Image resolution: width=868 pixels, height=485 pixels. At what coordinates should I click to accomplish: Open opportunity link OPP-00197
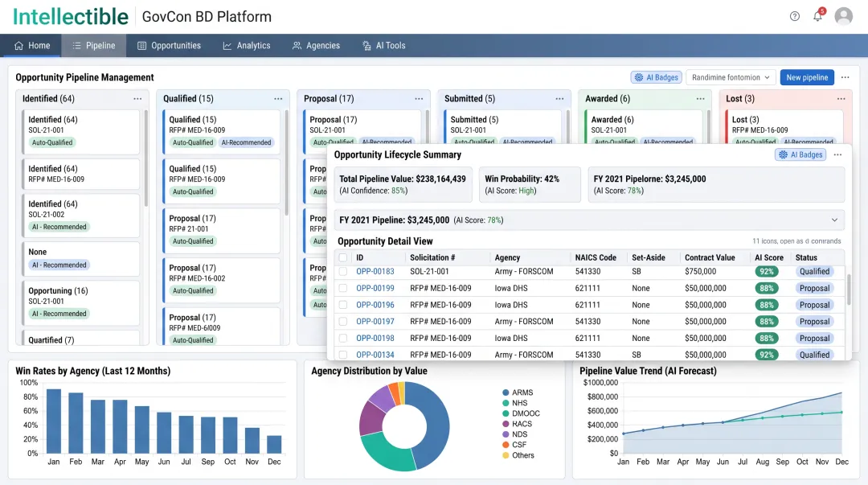click(x=375, y=322)
